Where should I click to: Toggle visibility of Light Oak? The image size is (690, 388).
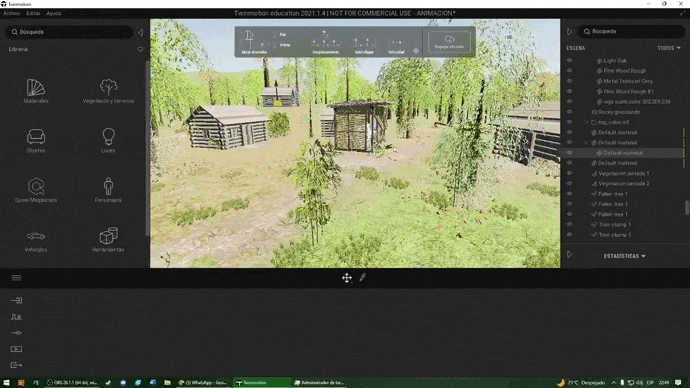tap(569, 60)
